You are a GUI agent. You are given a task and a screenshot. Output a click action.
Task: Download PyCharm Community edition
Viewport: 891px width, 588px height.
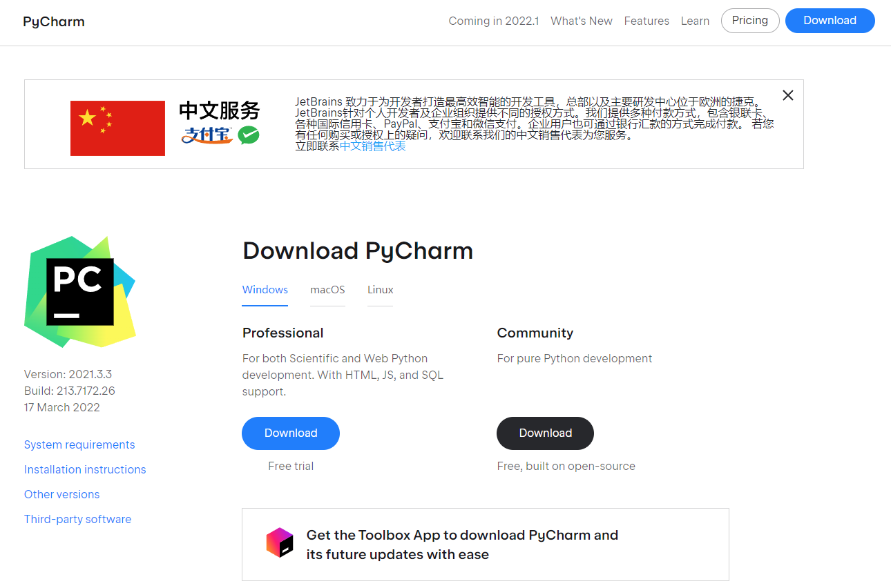[546, 433]
